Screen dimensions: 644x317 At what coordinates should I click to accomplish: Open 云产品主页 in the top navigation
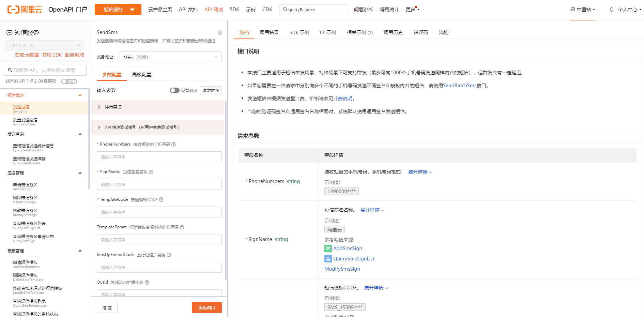160,10
